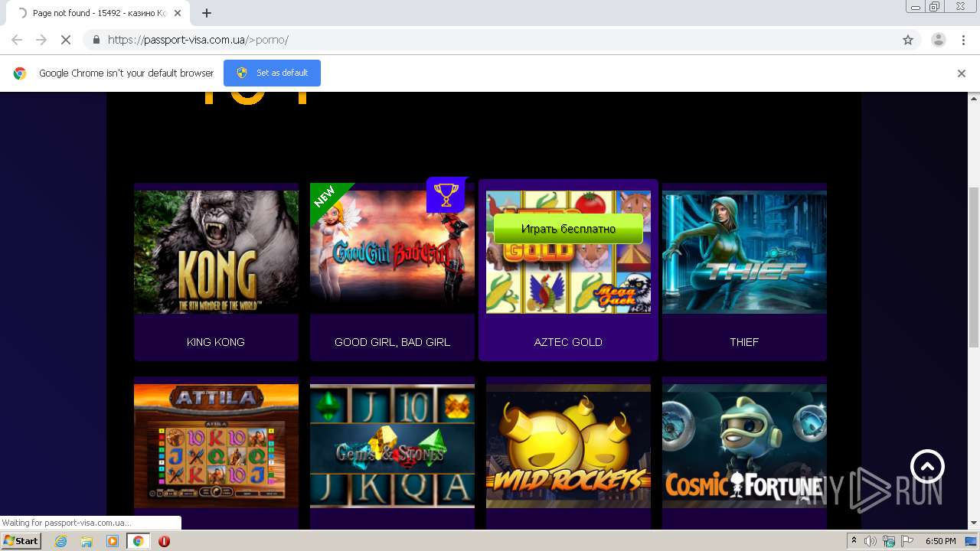Click the scrollbar up arrow
Viewport: 980px width, 551px height.
[x=974, y=98]
